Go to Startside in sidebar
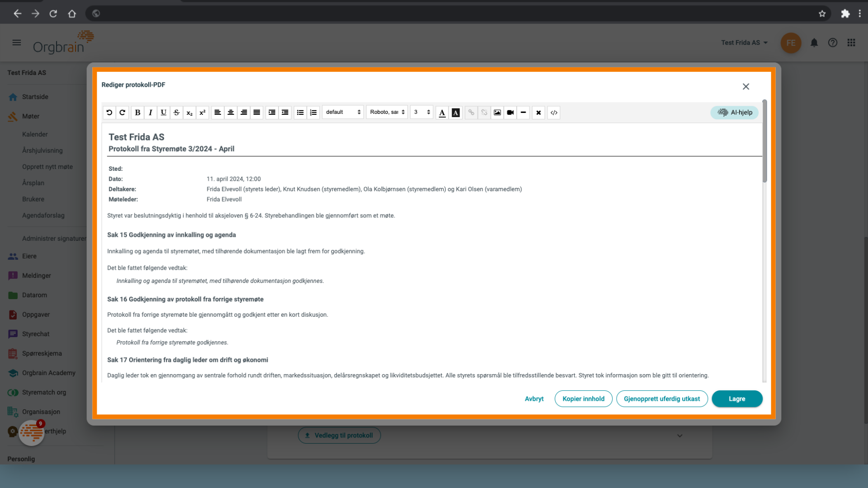This screenshot has height=488, width=868. (35, 97)
